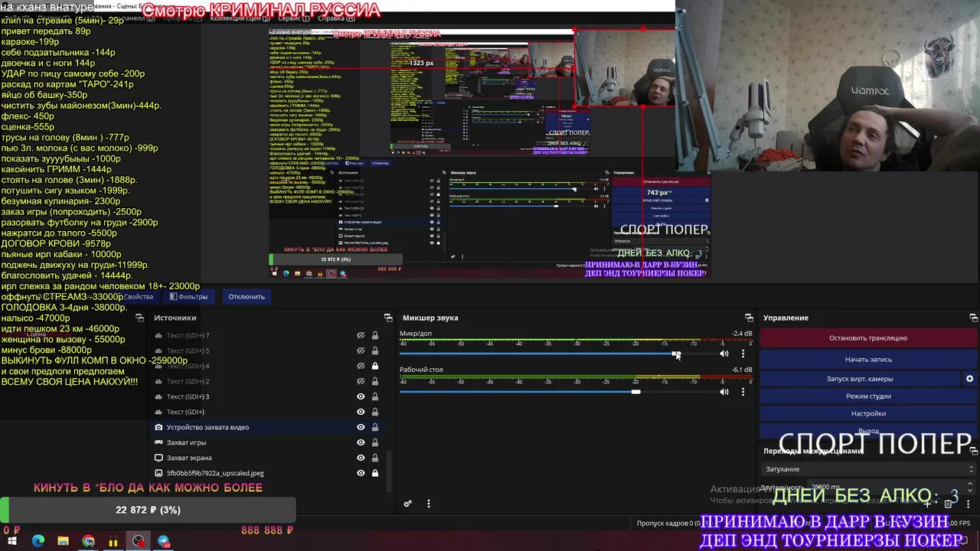Pop out the Переходы между сценами dock

pos(973,451)
